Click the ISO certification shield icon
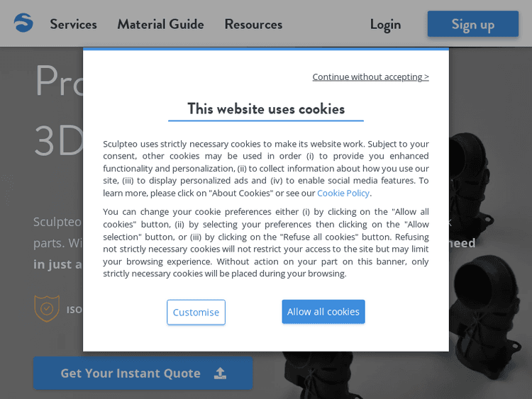Viewport: 532px width, 399px height. point(47,309)
